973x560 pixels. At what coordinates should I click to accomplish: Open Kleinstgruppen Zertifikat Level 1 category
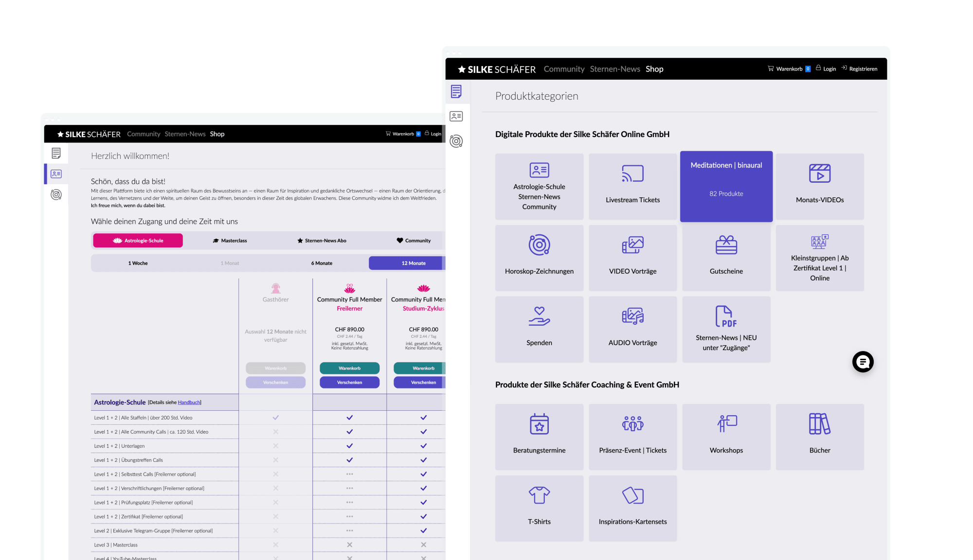click(820, 258)
